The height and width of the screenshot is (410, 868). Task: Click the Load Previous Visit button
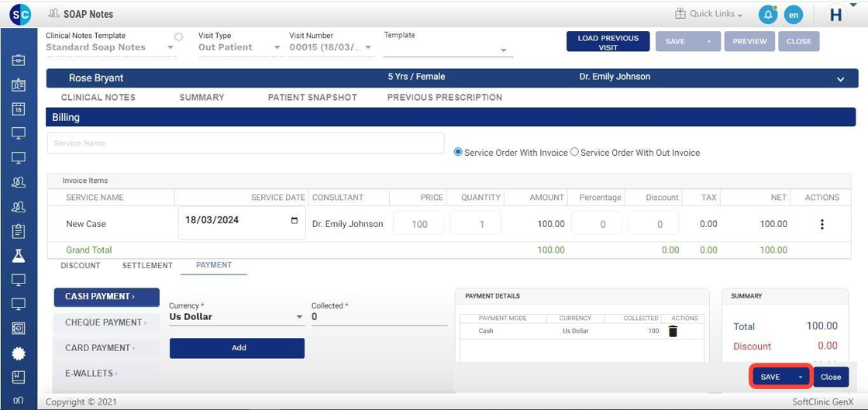point(608,42)
